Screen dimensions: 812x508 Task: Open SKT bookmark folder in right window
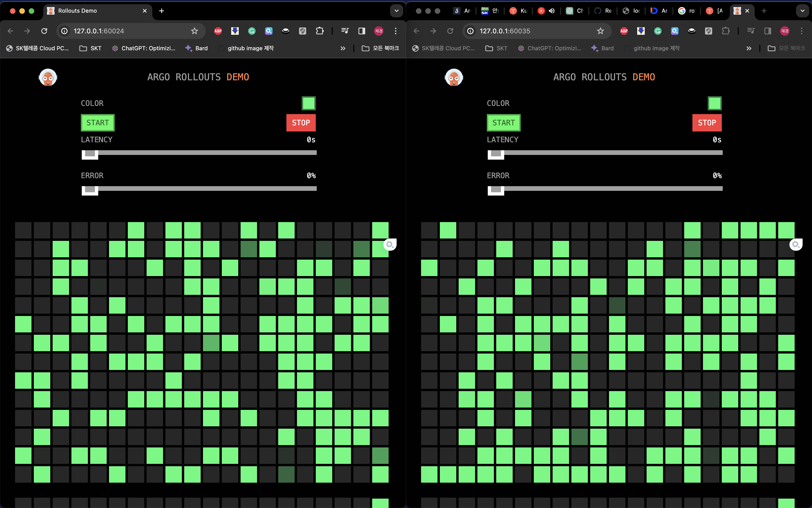(497, 48)
